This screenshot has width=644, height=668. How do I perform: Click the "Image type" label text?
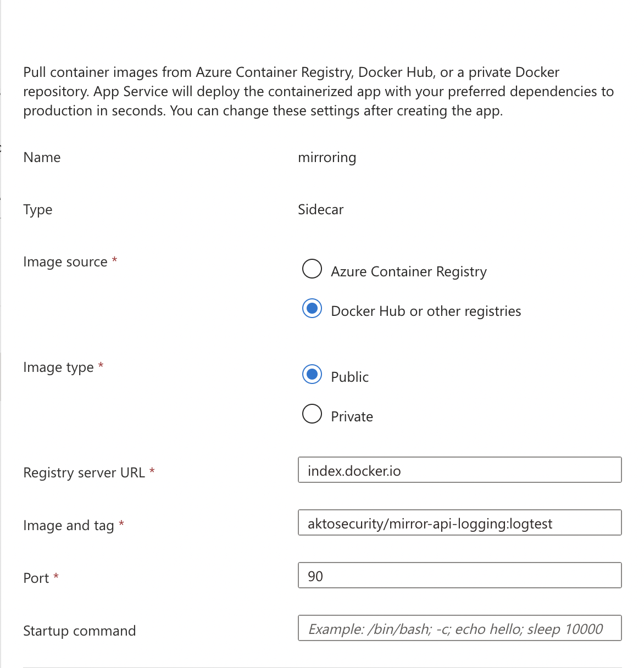pos(58,368)
